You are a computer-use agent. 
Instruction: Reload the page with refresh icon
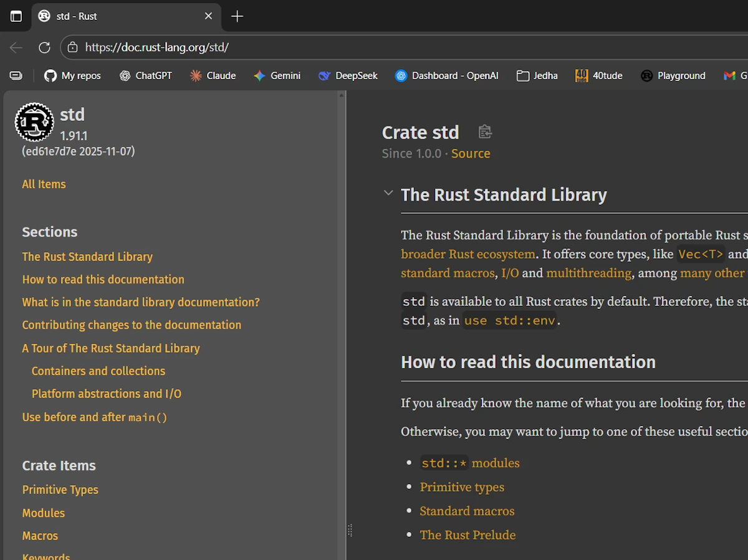tap(44, 47)
